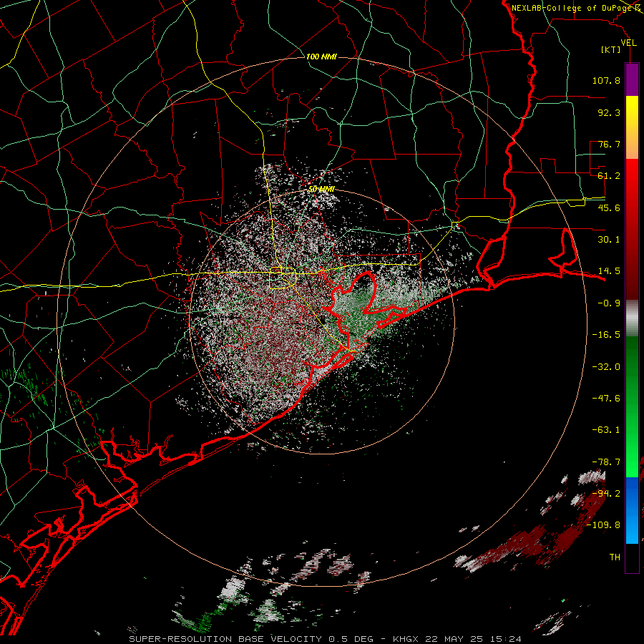Pick the gray segment of the color bar

pos(632,318)
